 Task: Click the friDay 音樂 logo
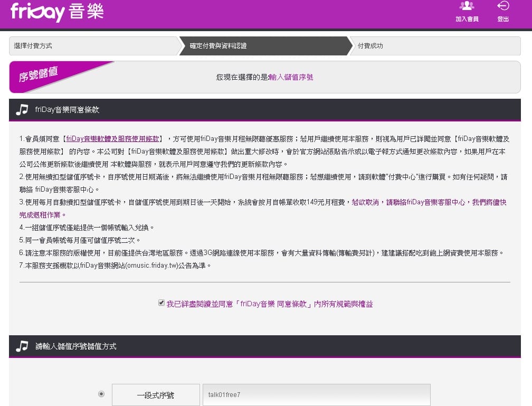(x=57, y=12)
